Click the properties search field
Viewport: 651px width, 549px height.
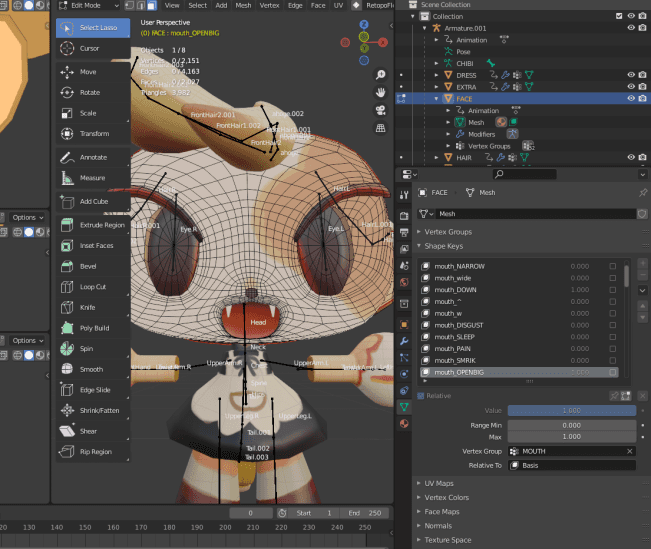click(x=524, y=174)
